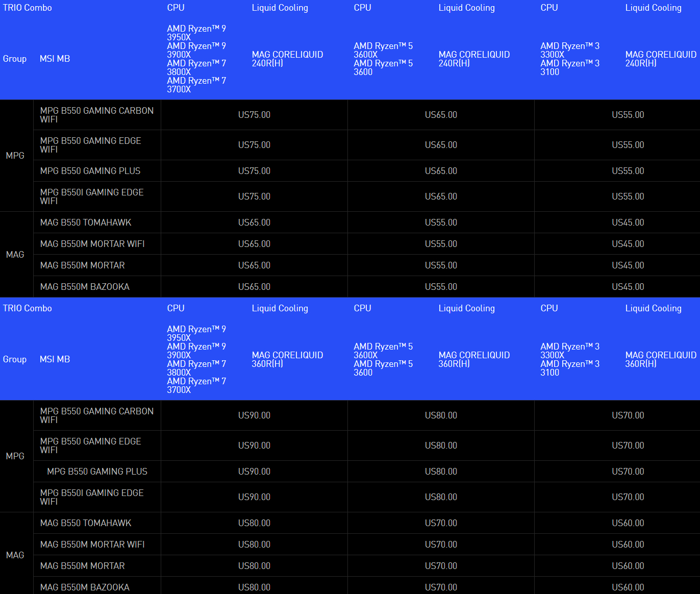Click US80.00 in the MAG B550 TOMAHAWK row
This screenshot has width=700, height=594.
[254, 523]
